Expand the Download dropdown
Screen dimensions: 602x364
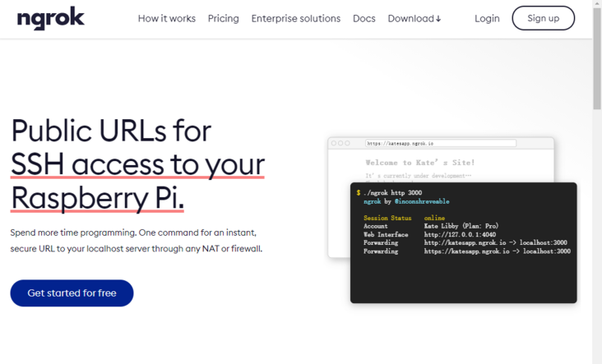coord(414,18)
